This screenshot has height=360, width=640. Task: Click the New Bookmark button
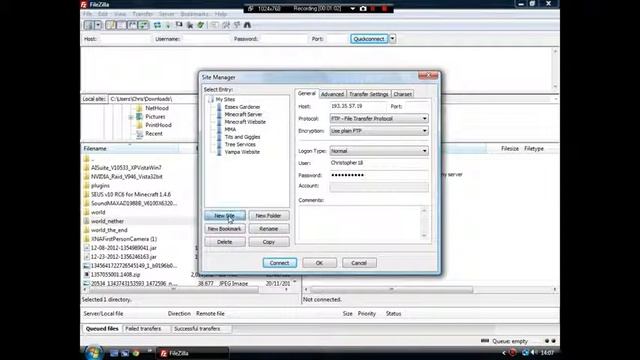(x=225, y=229)
